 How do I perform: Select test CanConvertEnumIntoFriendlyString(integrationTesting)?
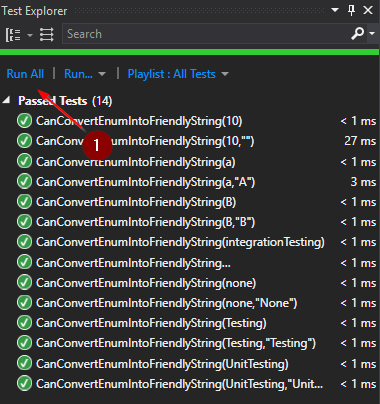(180, 242)
